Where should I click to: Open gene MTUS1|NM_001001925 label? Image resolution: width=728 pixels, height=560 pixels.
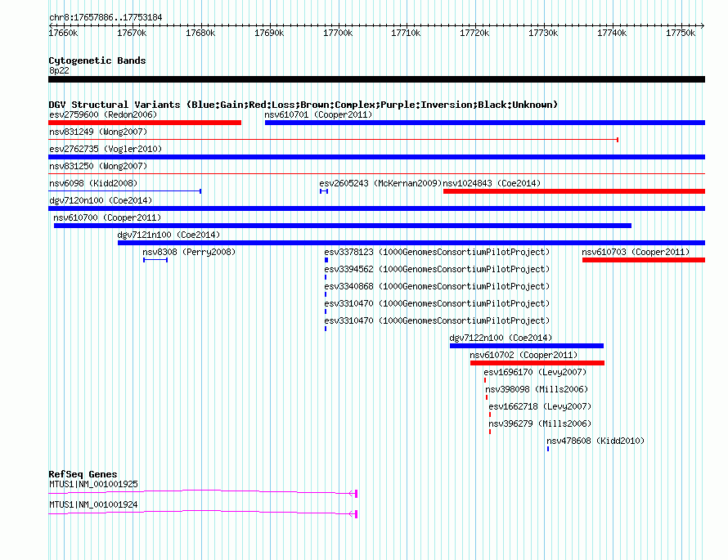(x=94, y=484)
